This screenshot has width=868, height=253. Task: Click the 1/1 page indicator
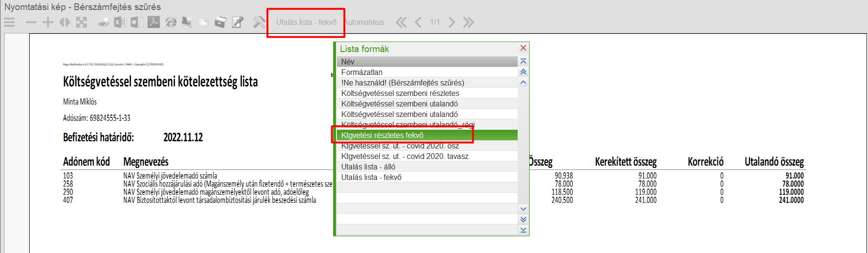click(434, 22)
